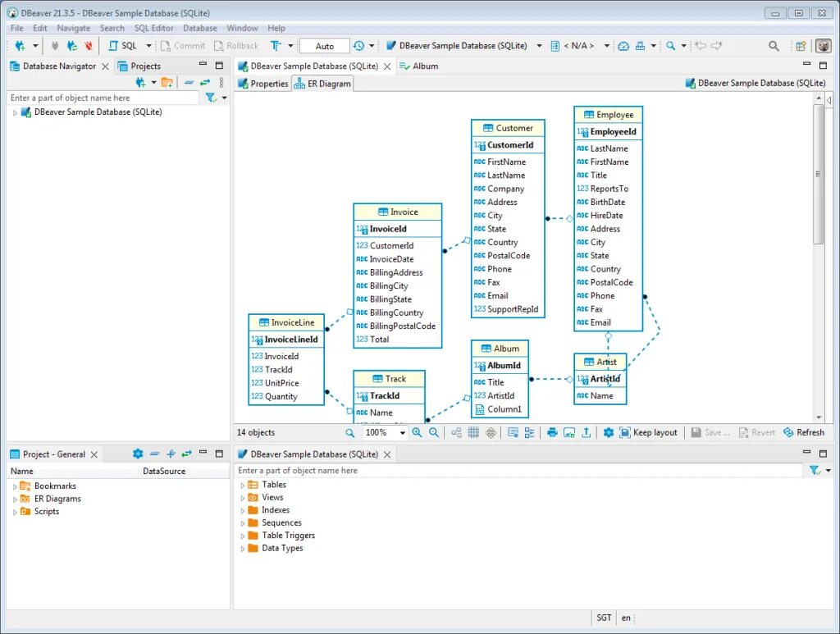Screen dimensions: 840x634
Task: Click the Commit button
Action: (183, 46)
